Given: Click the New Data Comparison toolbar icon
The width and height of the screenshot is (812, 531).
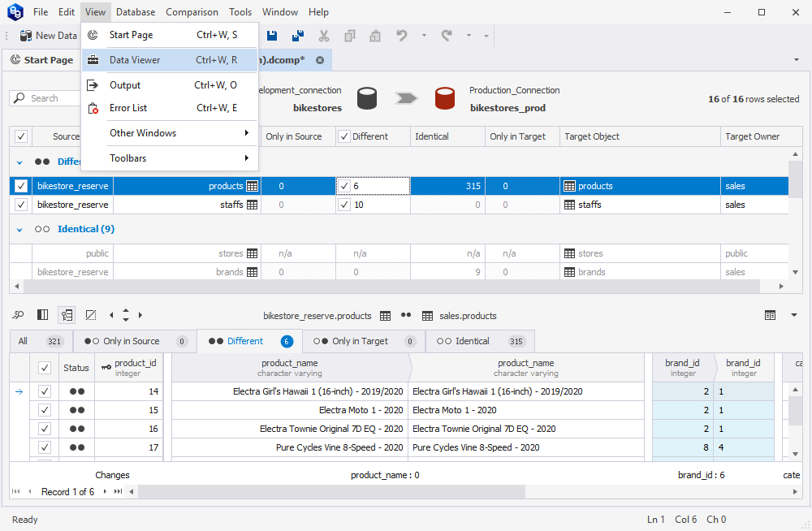Looking at the screenshot, I should (x=25, y=36).
